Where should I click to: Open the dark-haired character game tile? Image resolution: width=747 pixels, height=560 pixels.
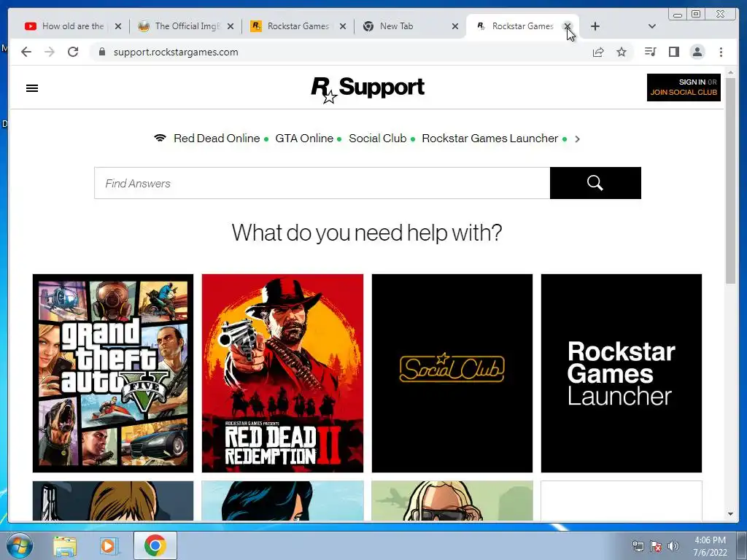[282, 500]
